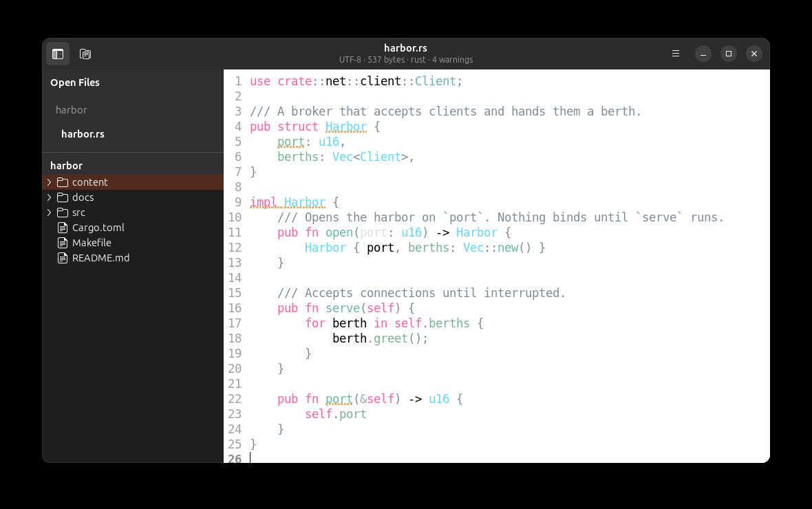Click the doc comment on line 10
The height and width of the screenshot is (509, 812).
click(x=500, y=217)
